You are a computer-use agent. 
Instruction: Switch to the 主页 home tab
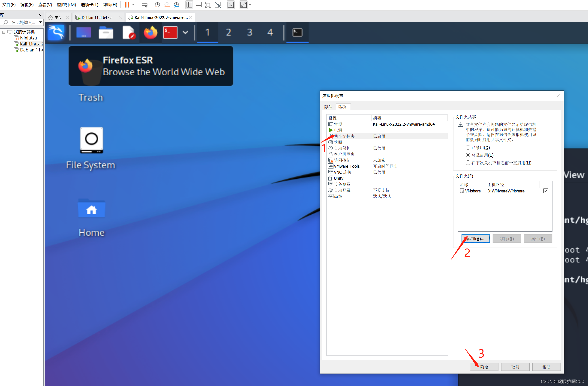(58, 18)
